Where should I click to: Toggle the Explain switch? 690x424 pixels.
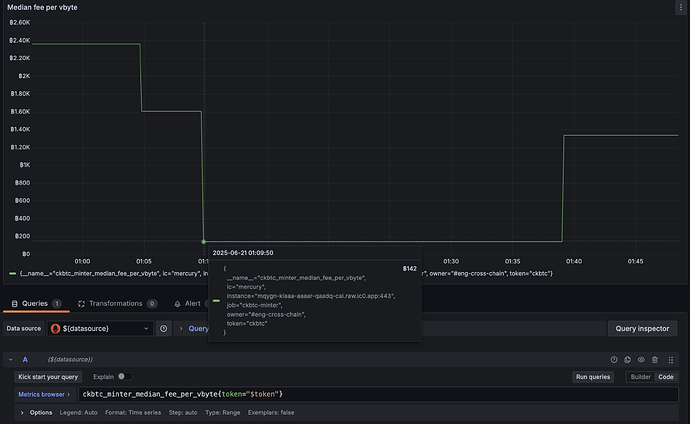[125, 376]
